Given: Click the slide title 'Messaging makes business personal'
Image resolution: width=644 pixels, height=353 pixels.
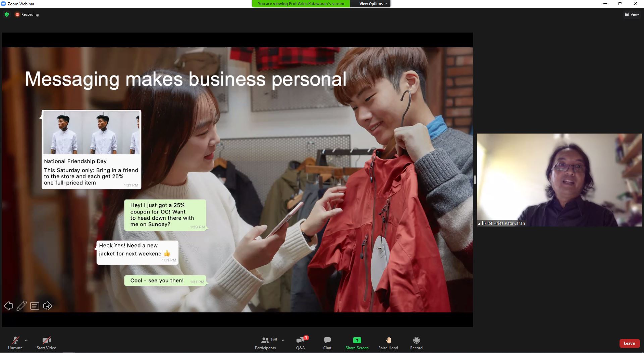Looking at the screenshot, I should point(185,79).
